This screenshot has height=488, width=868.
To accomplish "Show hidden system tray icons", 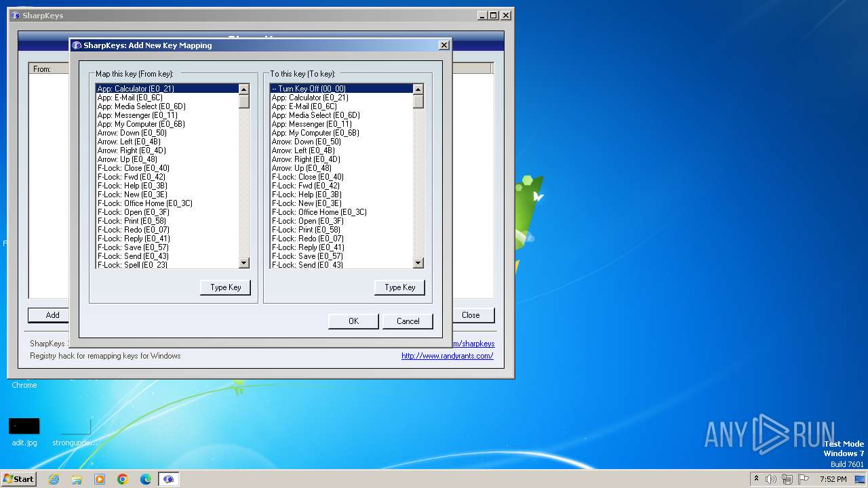I will [756, 479].
